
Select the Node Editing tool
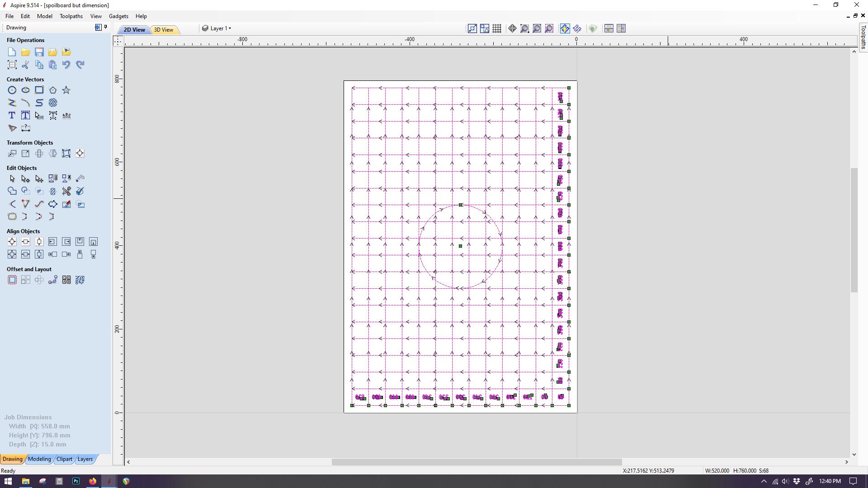tap(25, 179)
